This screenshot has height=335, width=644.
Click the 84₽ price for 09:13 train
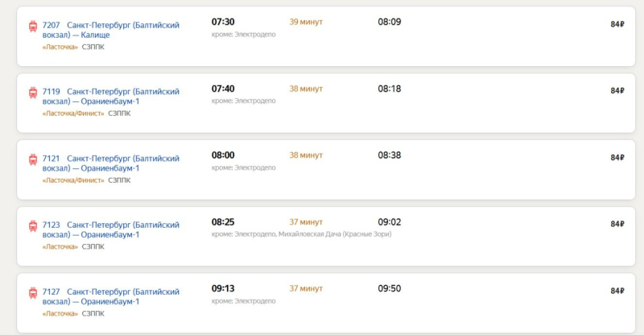[x=617, y=291]
